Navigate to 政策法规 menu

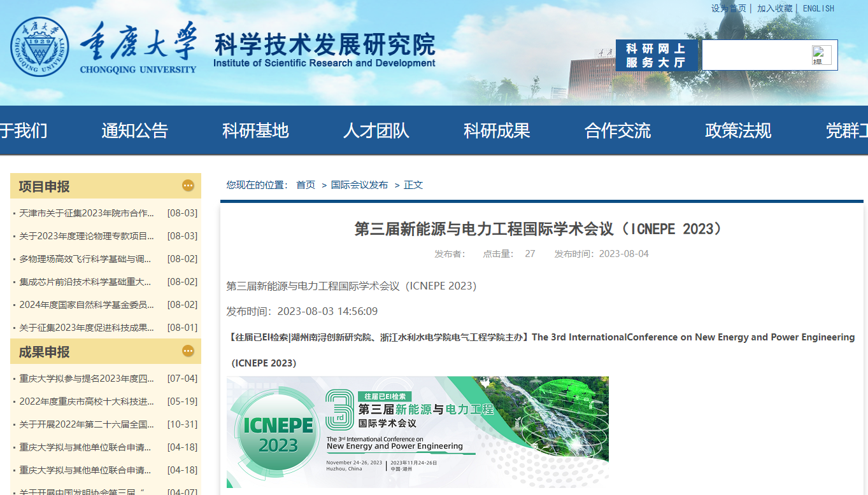pyautogui.click(x=738, y=130)
